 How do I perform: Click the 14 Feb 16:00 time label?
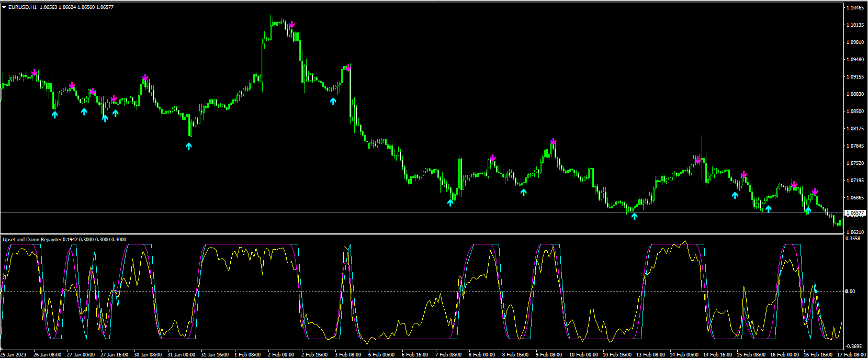717,355
